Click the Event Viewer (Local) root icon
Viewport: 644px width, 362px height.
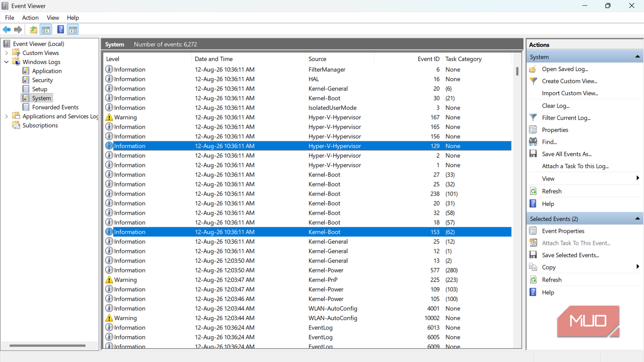coord(7,44)
